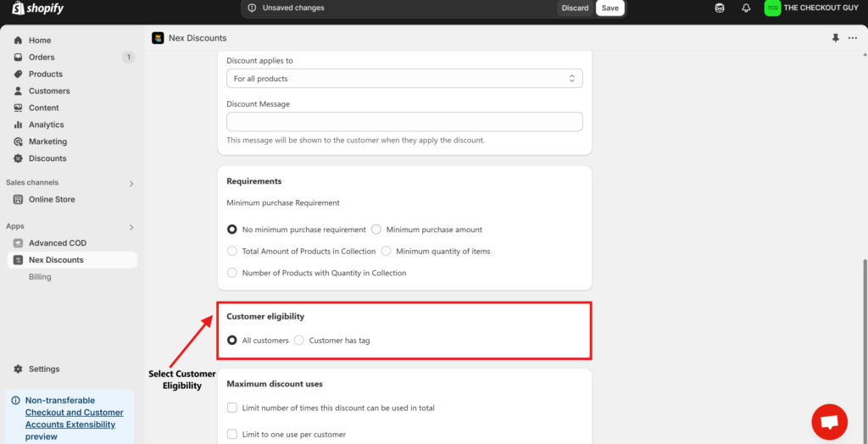Image resolution: width=868 pixels, height=444 pixels.
Task: Open the Discount applies to dropdown
Action: [404, 79]
